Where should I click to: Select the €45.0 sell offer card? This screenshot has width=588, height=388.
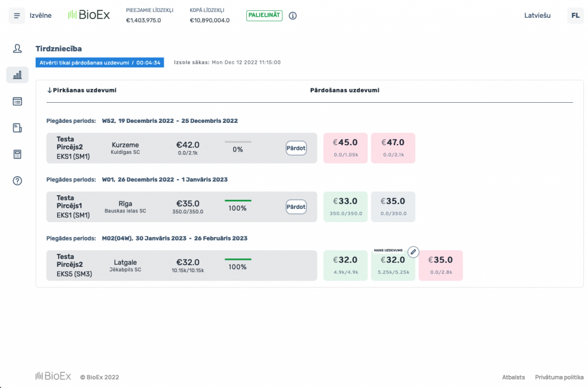pyautogui.click(x=345, y=148)
